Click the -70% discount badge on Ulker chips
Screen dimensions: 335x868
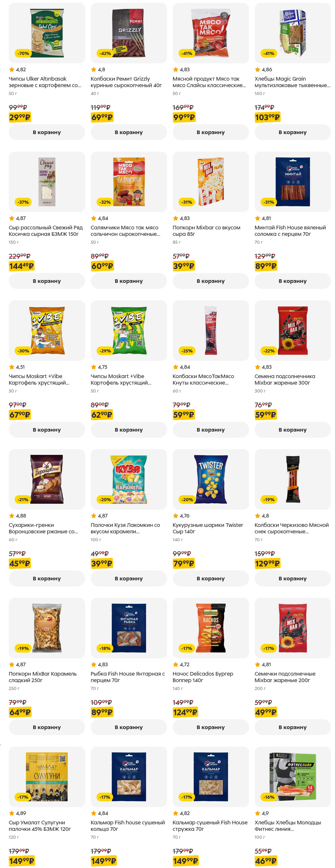click(x=23, y=53)
